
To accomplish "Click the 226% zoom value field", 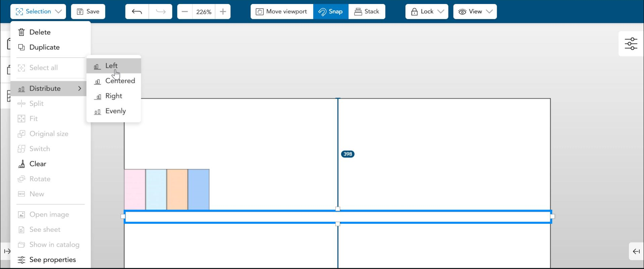I will [204, 12].
